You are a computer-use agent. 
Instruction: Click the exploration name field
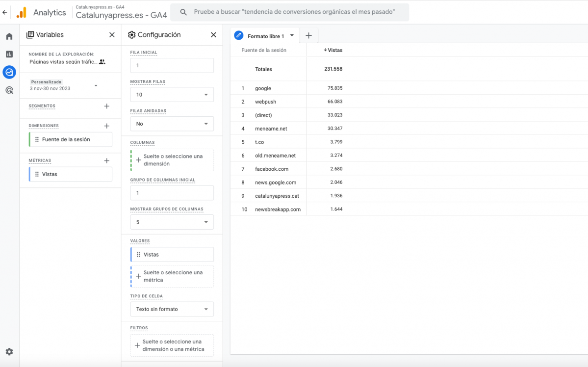pos(63,62)
